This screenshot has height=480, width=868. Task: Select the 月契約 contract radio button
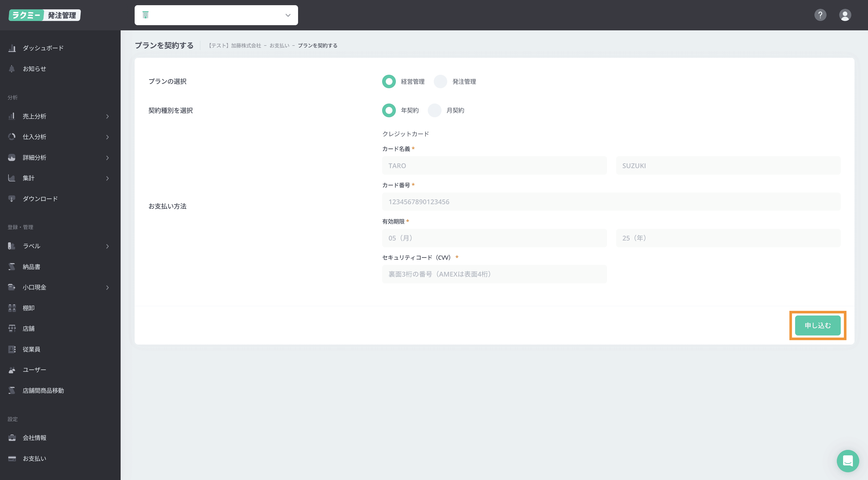coord(434,111)
